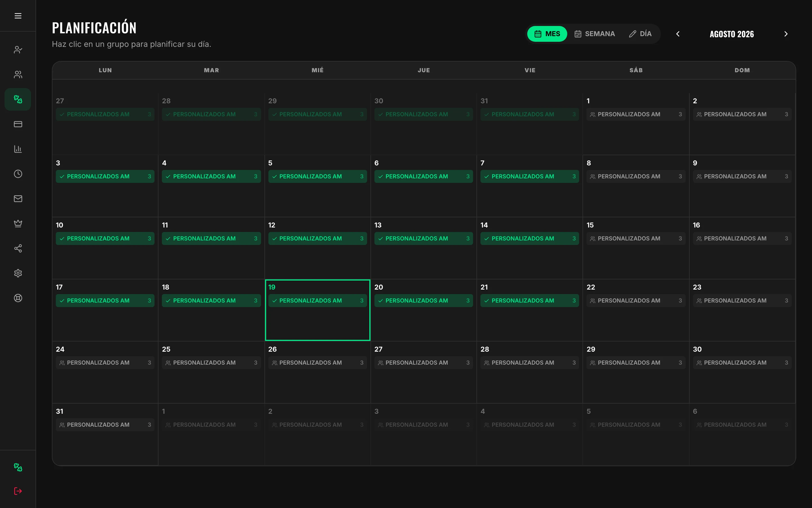Open the envelope messages sidebar icon
Screen dimensions: 812x508
tap(18, 199)
